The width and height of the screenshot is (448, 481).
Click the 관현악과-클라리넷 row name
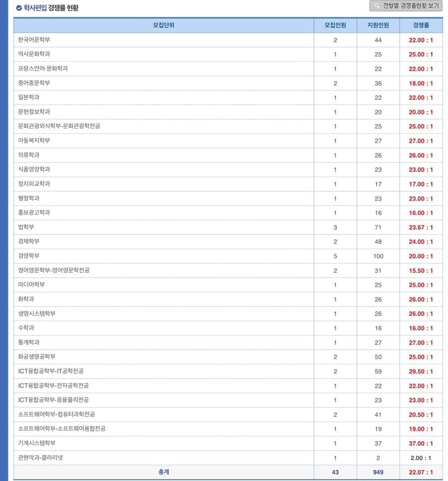coord(40,458)
